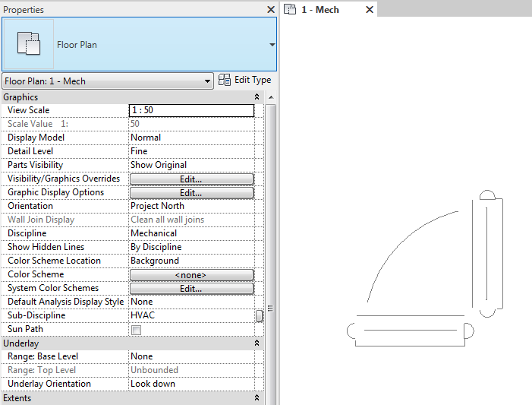Select the Display Model value Normal
532x405 pixels.
point(192,138)
